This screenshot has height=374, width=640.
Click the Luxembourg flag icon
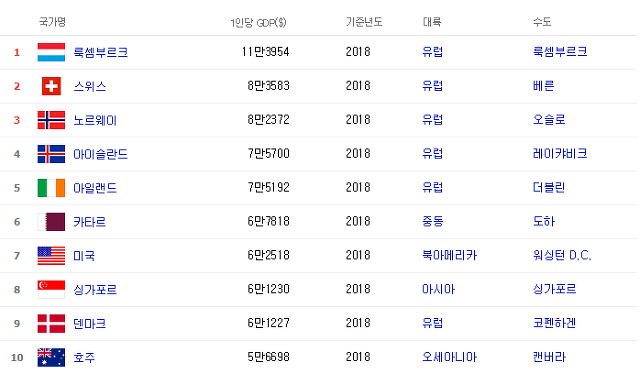[x=51, y=52]
